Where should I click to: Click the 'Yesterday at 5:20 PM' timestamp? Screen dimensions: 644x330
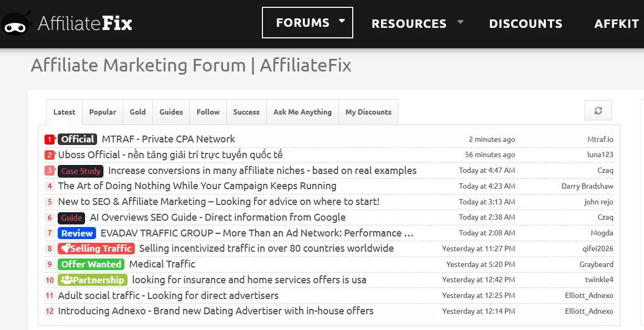[481, 264]
